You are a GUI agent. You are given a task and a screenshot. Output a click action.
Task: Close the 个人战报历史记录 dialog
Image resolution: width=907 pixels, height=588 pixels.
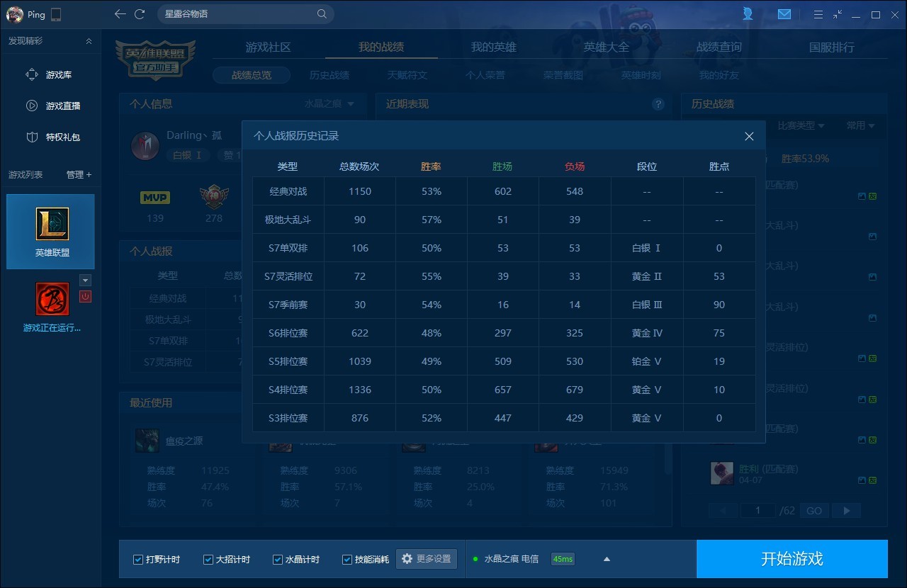[x=749, y=136]
